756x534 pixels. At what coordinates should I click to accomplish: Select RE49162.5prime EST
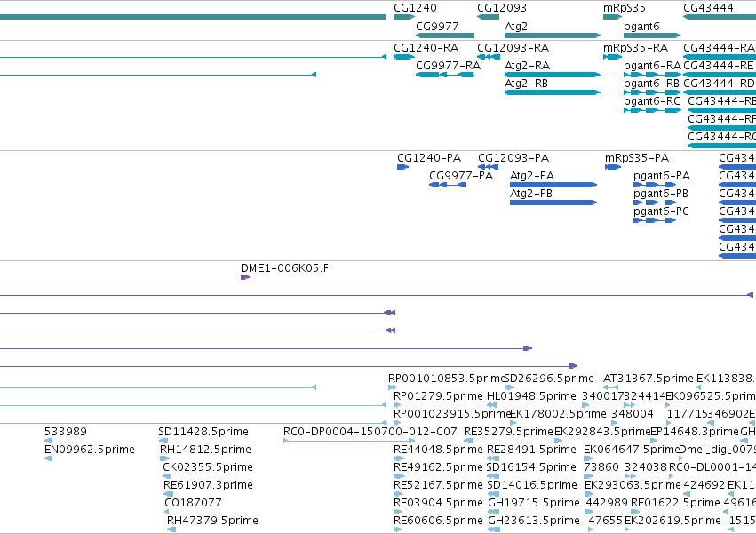(x=399, y=476)
